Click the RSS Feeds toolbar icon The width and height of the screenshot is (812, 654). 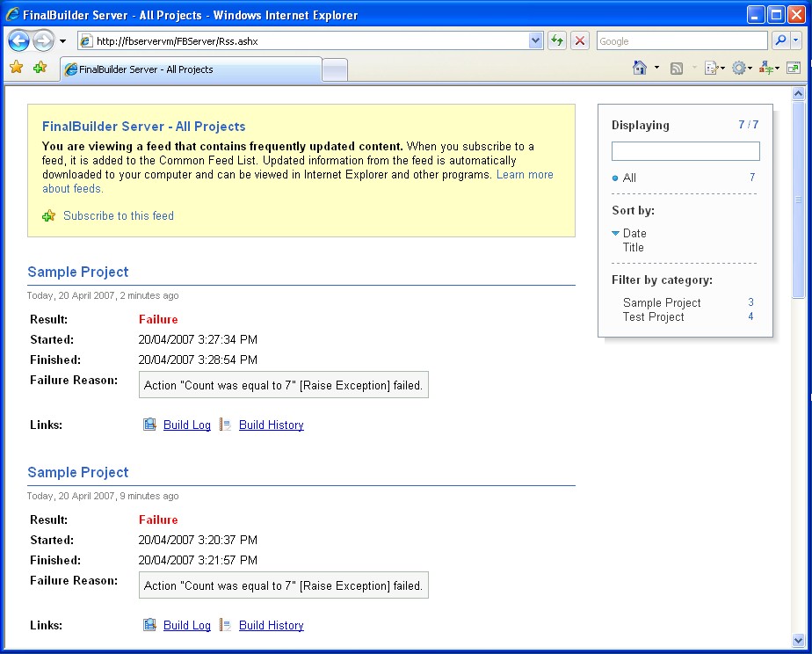click(x=677, y=69)
